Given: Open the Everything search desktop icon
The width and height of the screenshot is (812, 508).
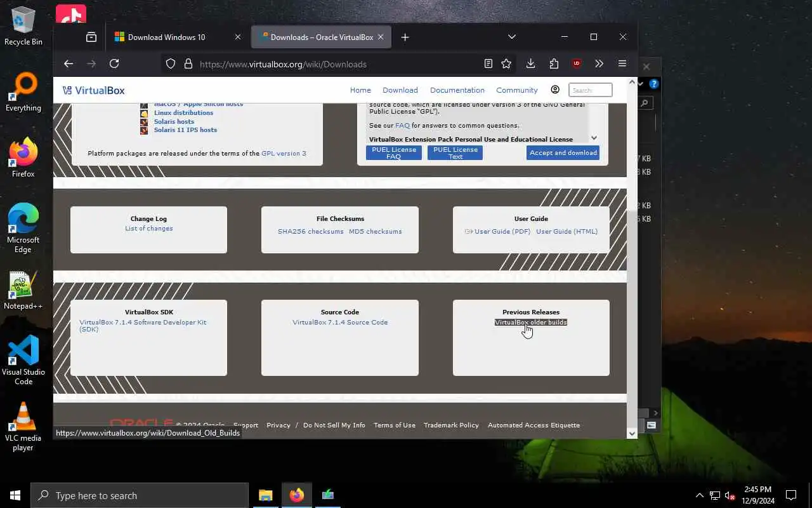Looking at the screenshot, I should [x=23, y=93].
